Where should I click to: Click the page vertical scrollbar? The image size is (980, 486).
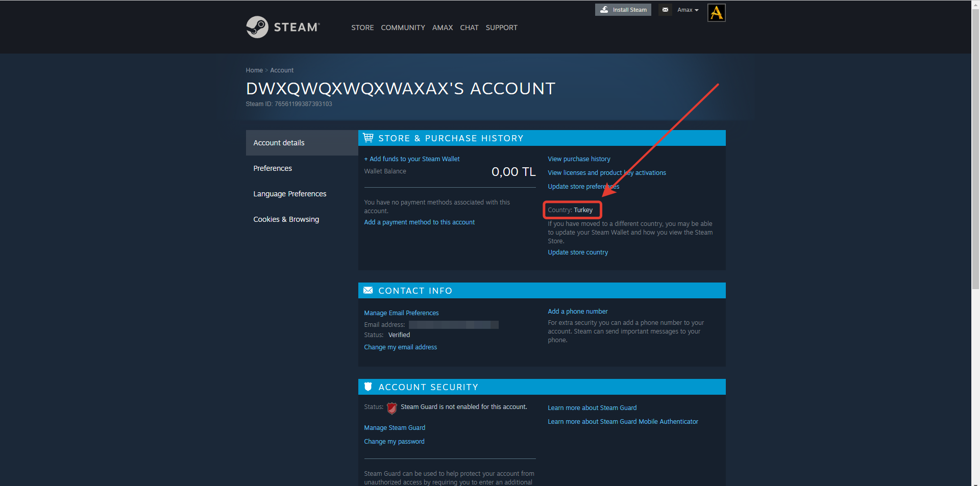975,148
